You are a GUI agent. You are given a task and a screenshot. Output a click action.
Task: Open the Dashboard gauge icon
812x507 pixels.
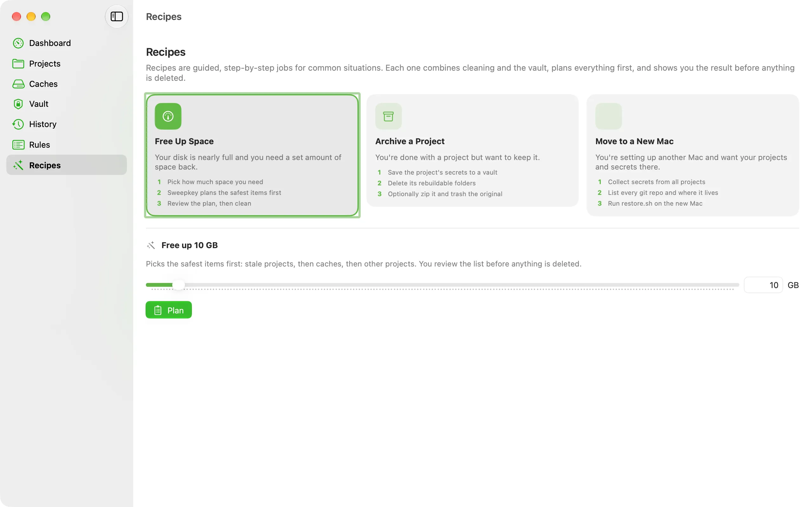[x=18, y=43]
